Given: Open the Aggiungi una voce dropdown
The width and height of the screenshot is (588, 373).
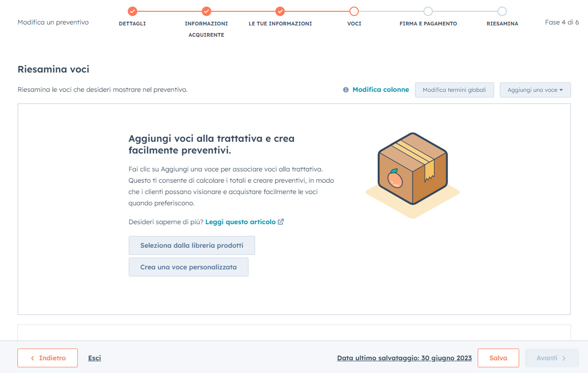Looking at the screenshot, I should pos(535,89).
